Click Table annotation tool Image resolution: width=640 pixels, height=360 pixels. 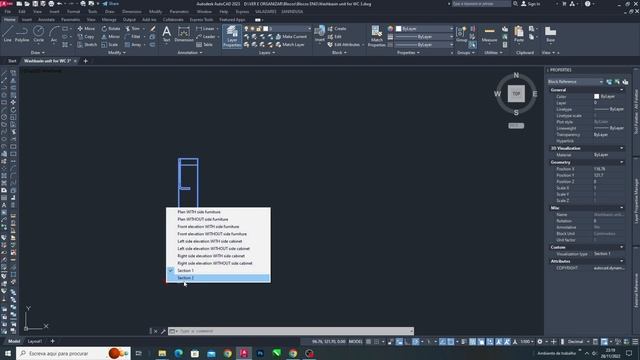(x=204, y=44)
